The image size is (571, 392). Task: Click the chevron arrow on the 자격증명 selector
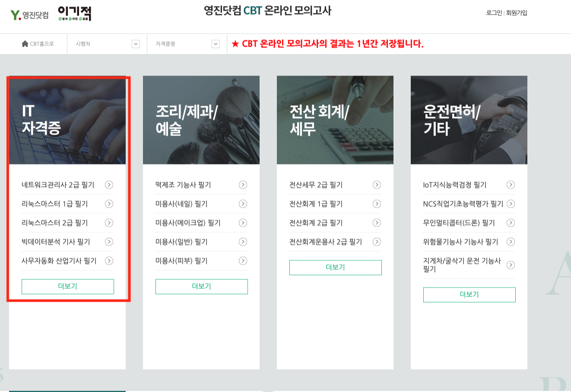click(215, 44)
